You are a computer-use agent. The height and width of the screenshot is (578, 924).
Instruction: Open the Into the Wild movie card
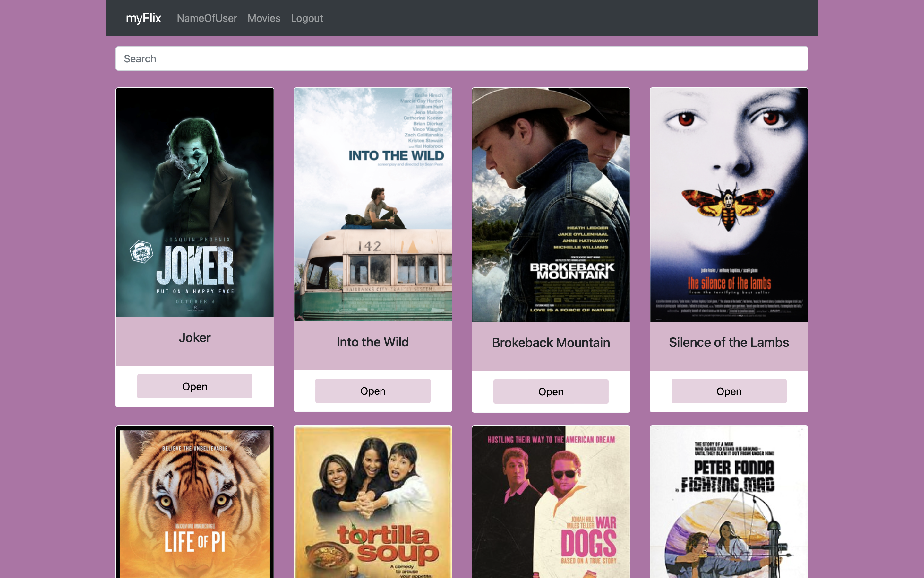tap(373, 391)
